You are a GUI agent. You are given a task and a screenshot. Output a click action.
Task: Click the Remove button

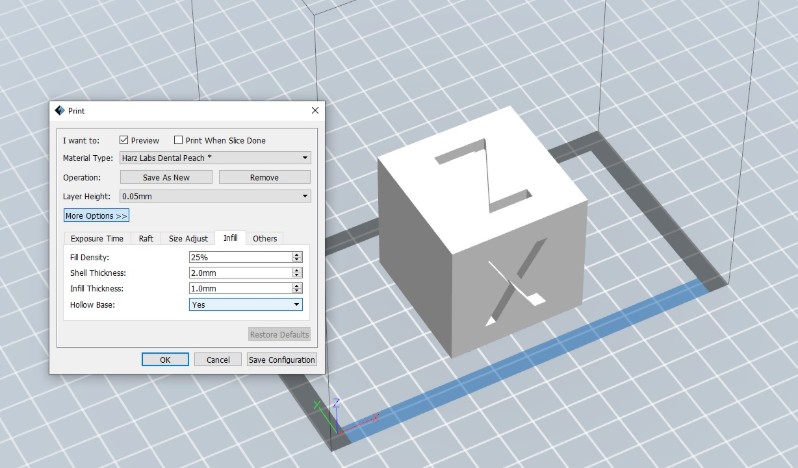click(x=265, y=177)
